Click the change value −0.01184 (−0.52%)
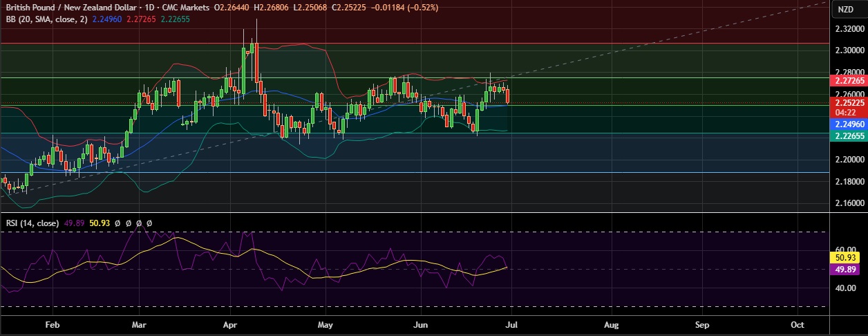868x336 pixels. point(404,8)
